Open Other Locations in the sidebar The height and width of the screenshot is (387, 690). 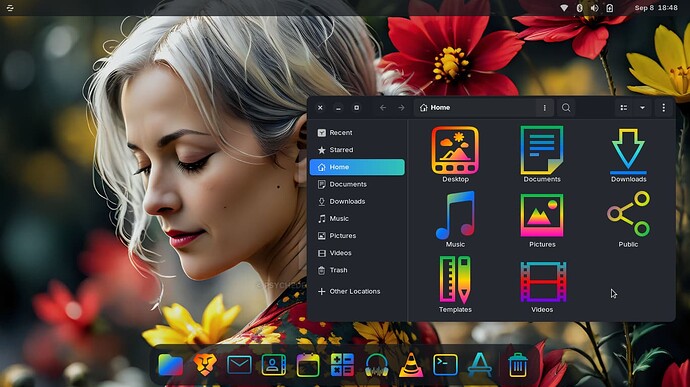357,291
